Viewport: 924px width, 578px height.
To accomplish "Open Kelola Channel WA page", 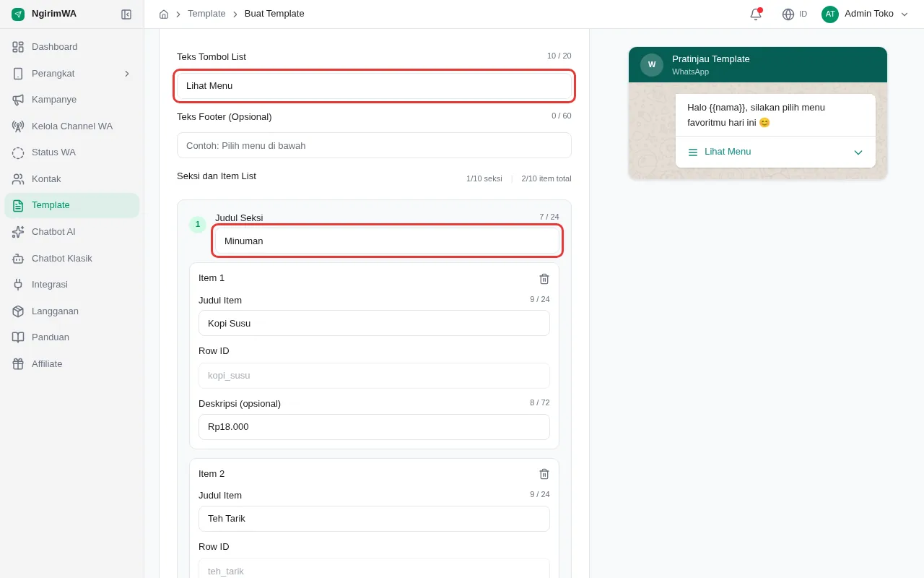I will click(x=72, y=126).
